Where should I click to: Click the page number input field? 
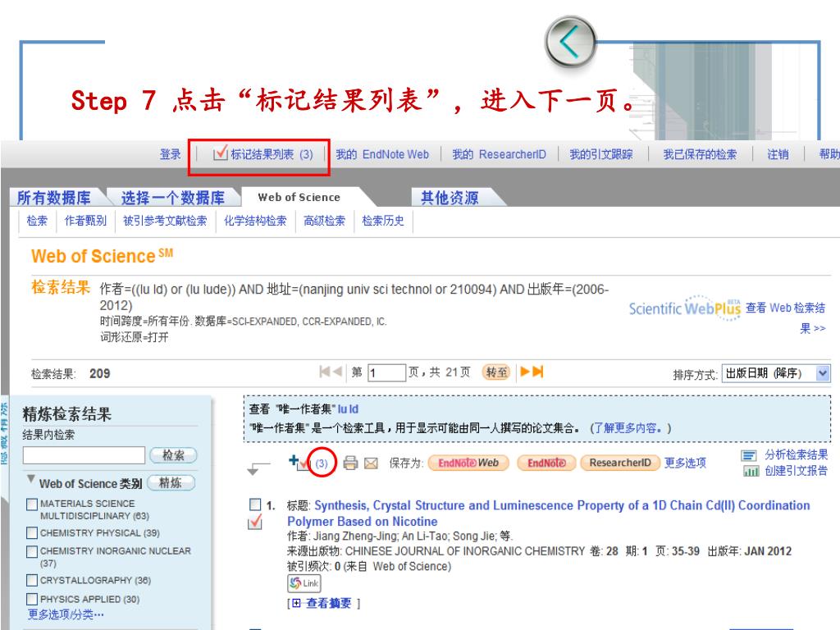click(x=386, y=372)
